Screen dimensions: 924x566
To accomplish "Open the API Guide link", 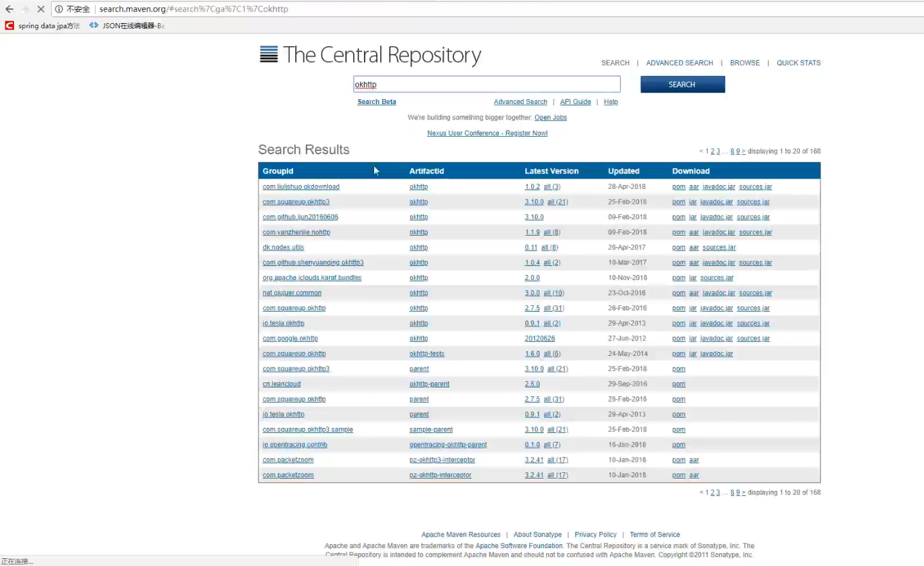I will coord(575,102).
